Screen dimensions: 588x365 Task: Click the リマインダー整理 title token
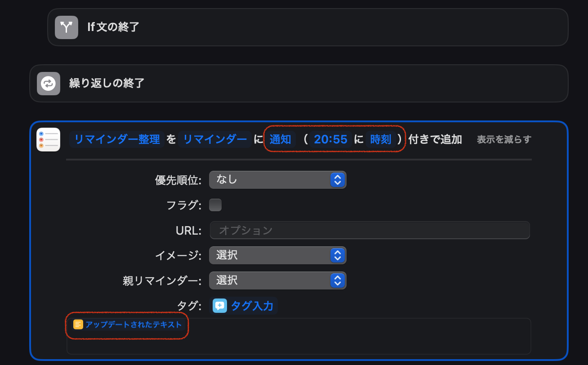117,139
